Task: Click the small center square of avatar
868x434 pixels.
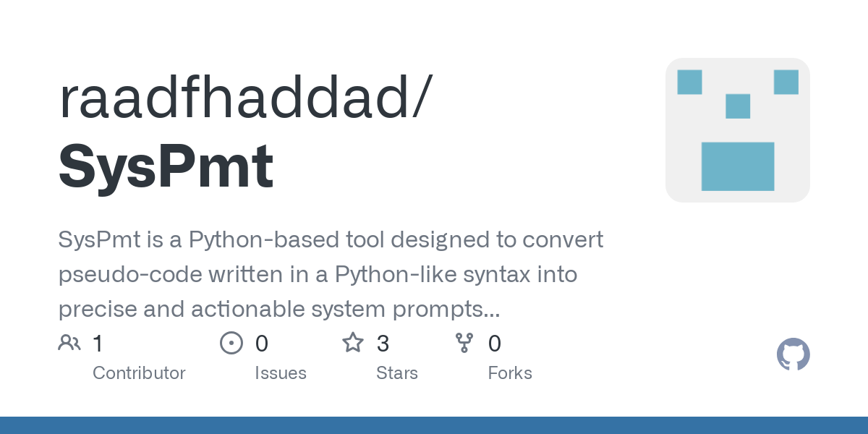Action: 737,106
